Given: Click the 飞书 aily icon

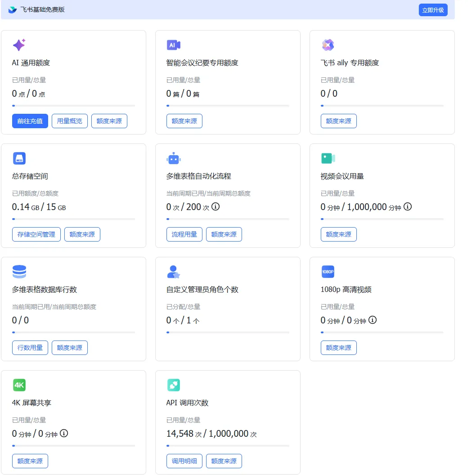Looking at the screenshot, I should coord(328,45).
